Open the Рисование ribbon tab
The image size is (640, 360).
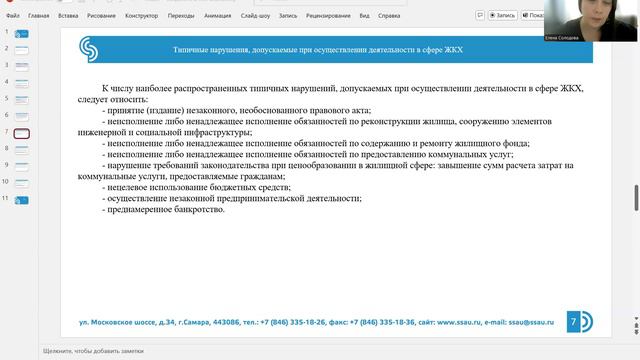pos(101,16)
